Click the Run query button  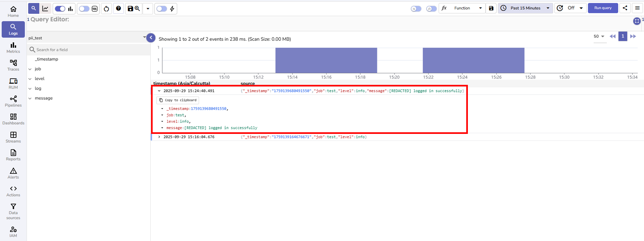(602, 8)
